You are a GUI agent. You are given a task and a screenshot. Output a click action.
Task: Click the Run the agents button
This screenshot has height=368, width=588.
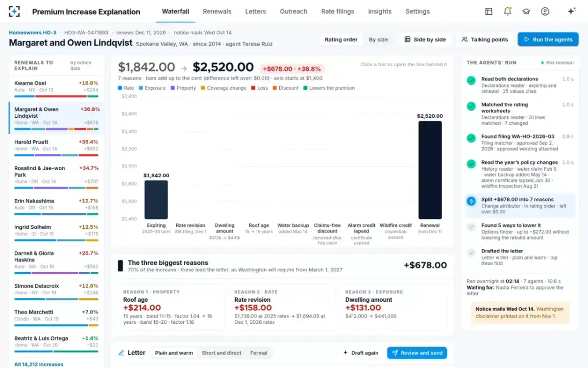pos(548,40)
